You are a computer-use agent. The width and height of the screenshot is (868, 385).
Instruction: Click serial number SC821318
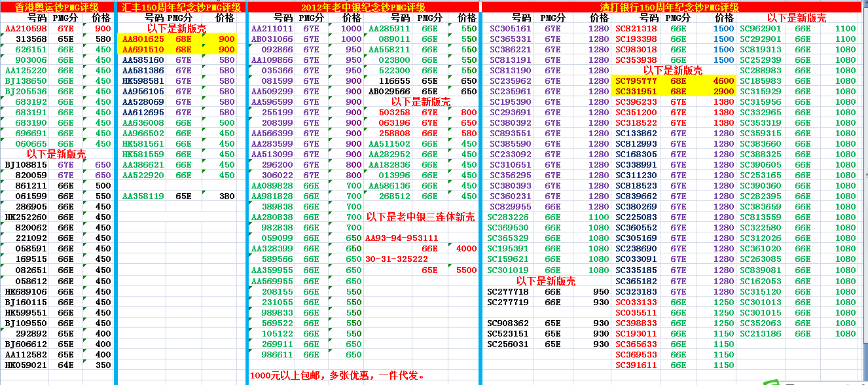click(636, 29)
